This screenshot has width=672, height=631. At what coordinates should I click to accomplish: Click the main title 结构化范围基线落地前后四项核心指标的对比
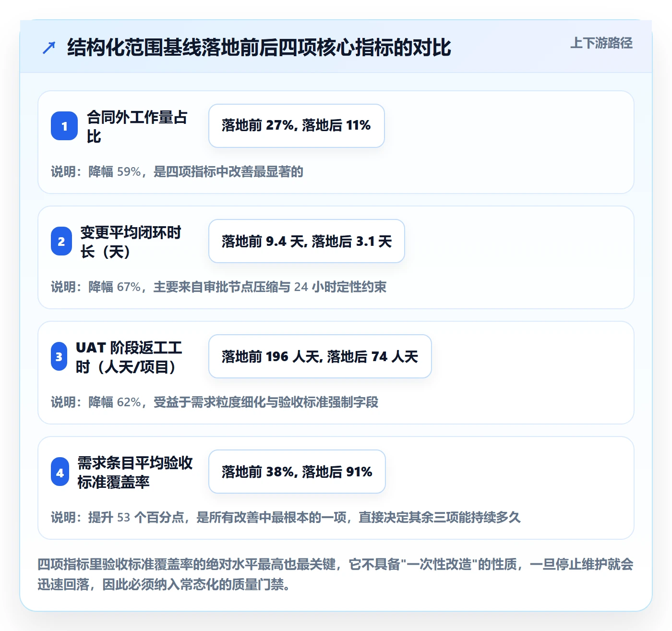[x=259, y=48]
